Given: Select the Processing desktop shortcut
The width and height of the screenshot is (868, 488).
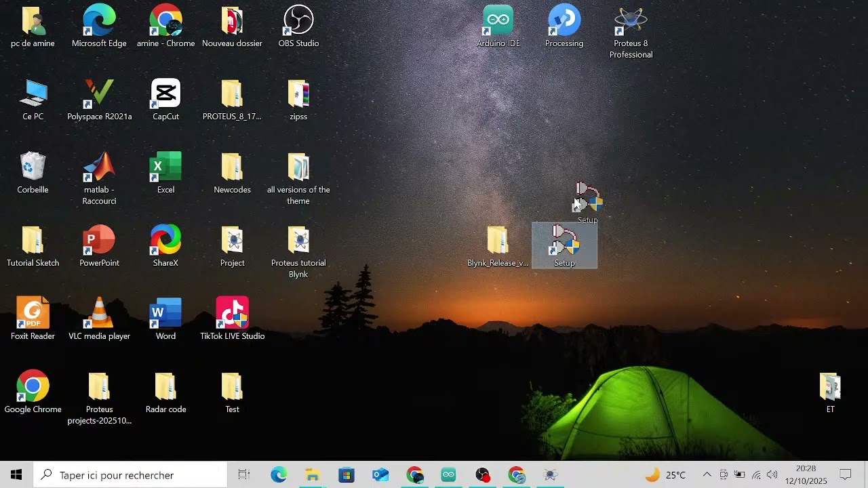Looking at the screenshot, I should click(x=564, y=27).
